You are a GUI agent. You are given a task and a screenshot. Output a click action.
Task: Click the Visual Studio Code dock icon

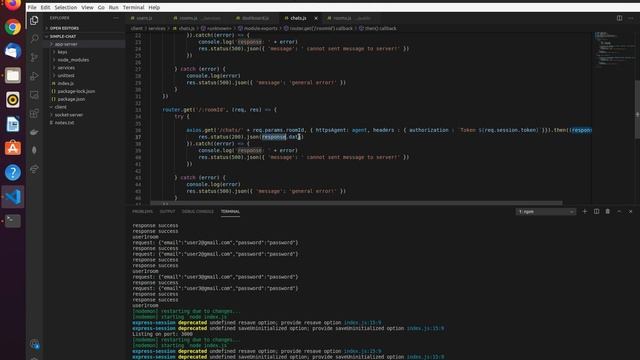tap(13, 197)
